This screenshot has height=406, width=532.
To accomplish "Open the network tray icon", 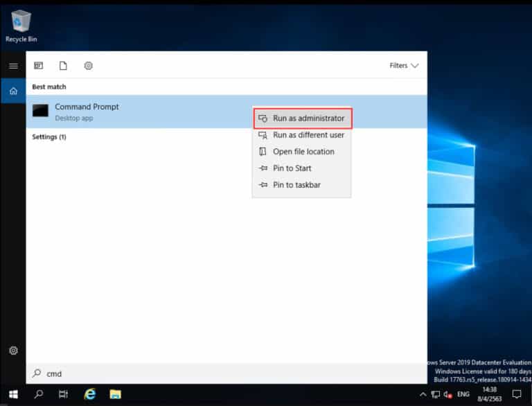I will click(435, 394).
